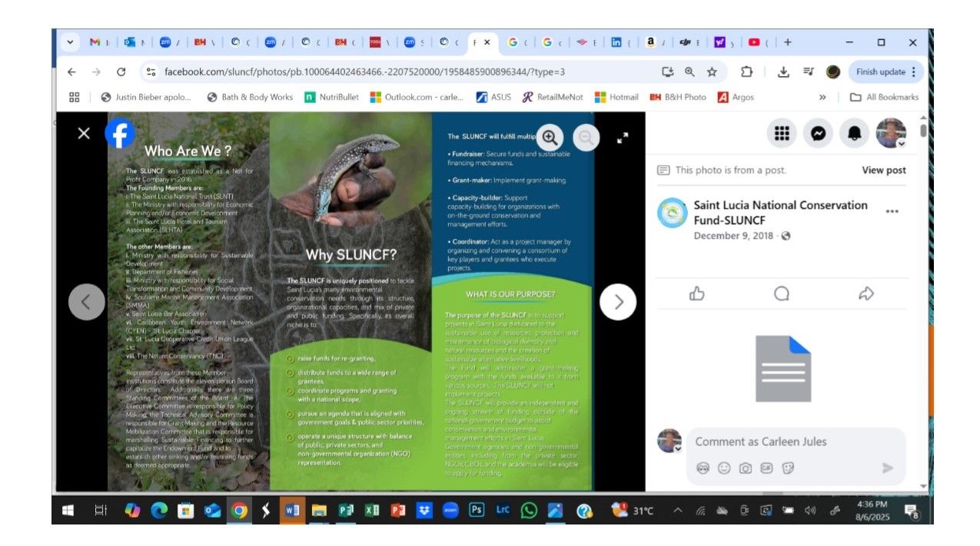Open the NutriBullet bookmark

click(331, 97)
